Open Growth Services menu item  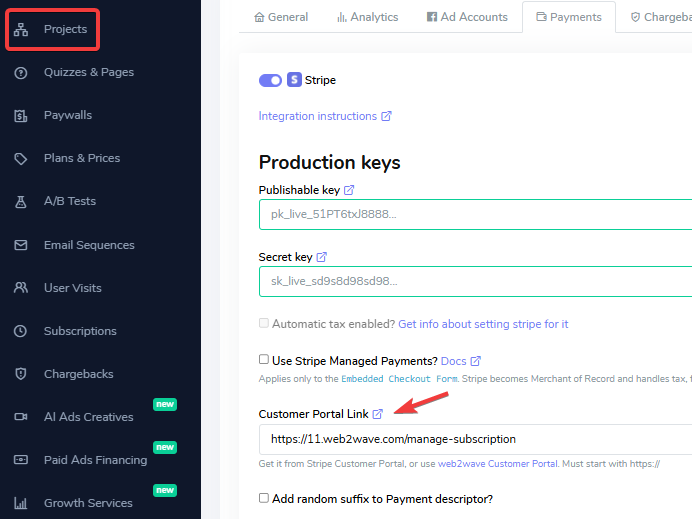[x=88, y=503]
